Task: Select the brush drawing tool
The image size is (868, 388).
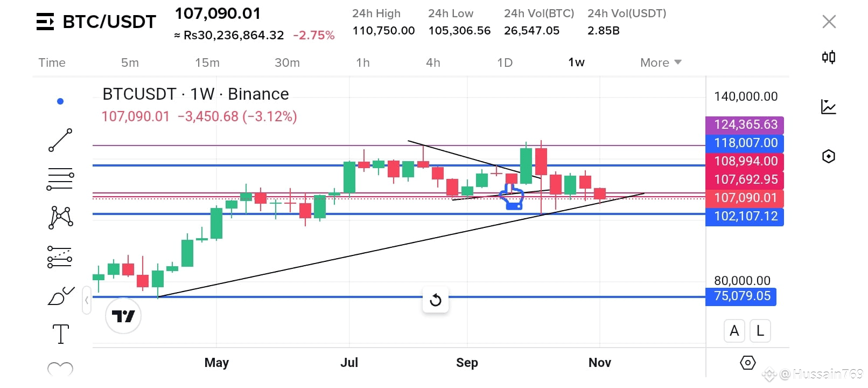Action: pyautogui.click(x=61, y=295)
